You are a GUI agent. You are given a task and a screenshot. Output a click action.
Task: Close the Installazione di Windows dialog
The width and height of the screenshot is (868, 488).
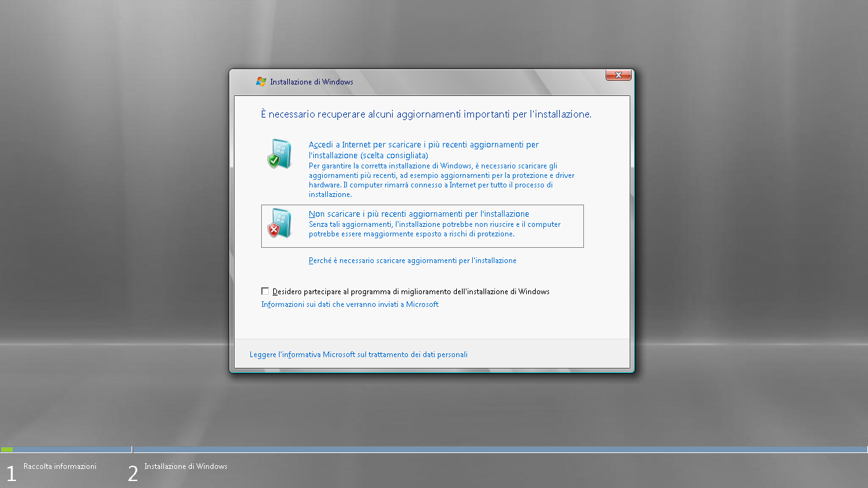pyautogui.click(x=618, y=76)
